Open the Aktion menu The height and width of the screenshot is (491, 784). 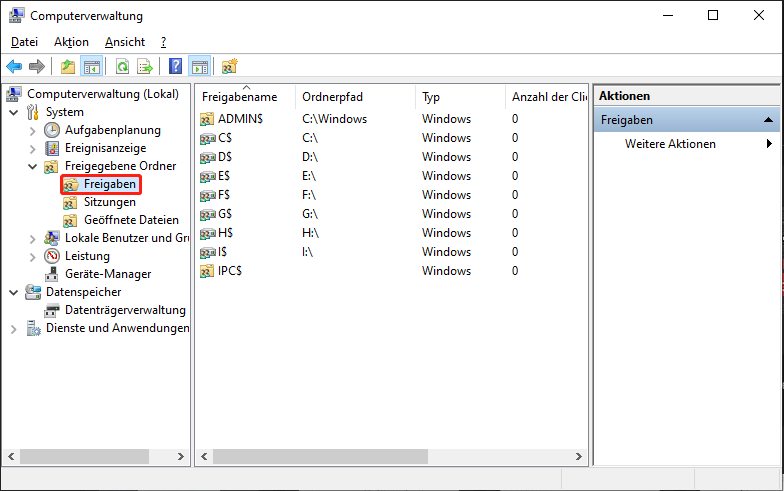click(x=71, y=42)
